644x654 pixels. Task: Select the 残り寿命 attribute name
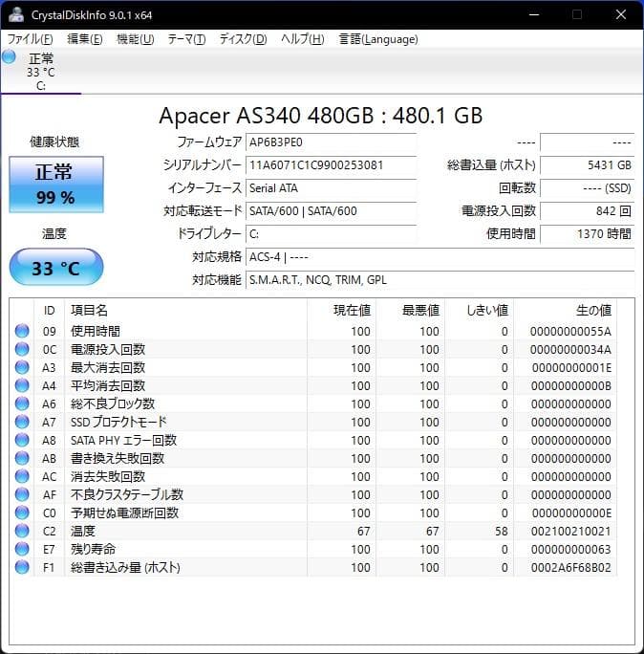pyautogui.click(x=93, y=549)
